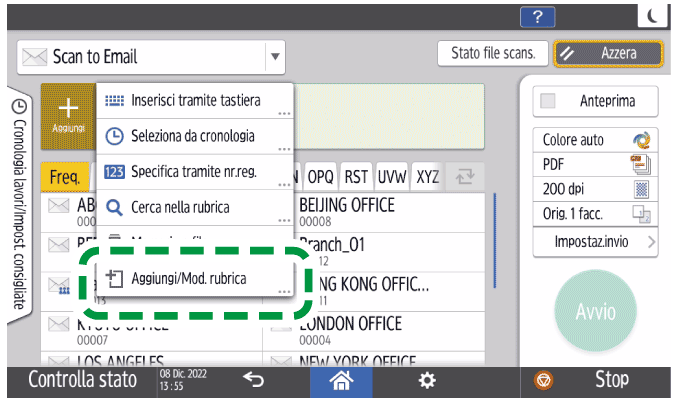Screen dimensions: 675x400
Task: Click the destination entry field
Action: point(389,116)
